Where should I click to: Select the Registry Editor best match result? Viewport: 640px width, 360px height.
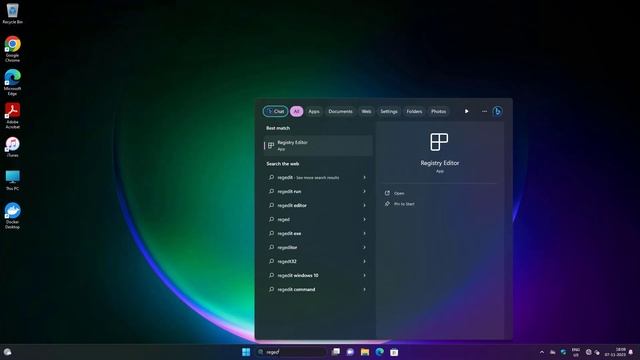pyautogui.click(x=318, y=146)
